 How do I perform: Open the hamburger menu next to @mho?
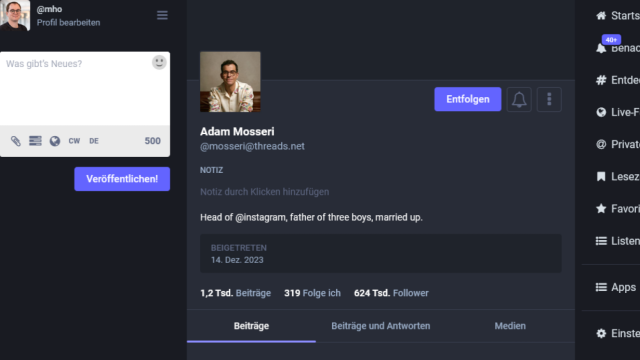click(x=162, y=16)
